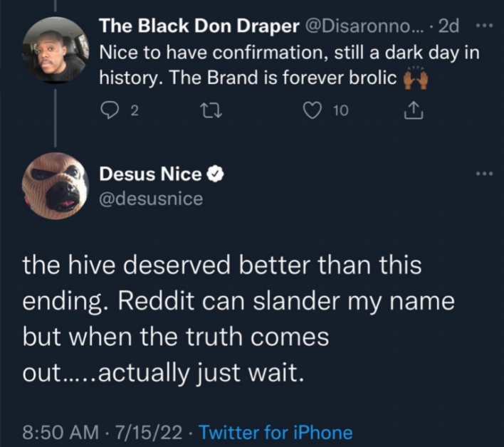Click the Desus Nice verified badge
The width and height of the screenshot is (504, 447).
coord(215,174)
